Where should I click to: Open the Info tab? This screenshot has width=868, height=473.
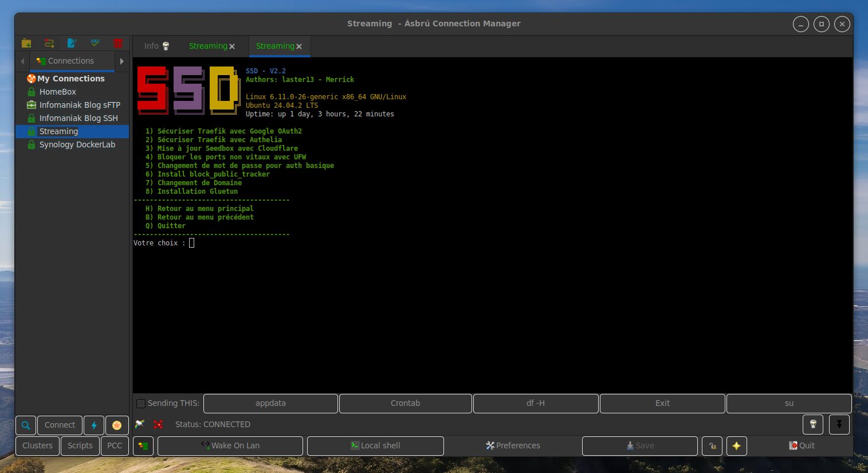click(157, 46)
